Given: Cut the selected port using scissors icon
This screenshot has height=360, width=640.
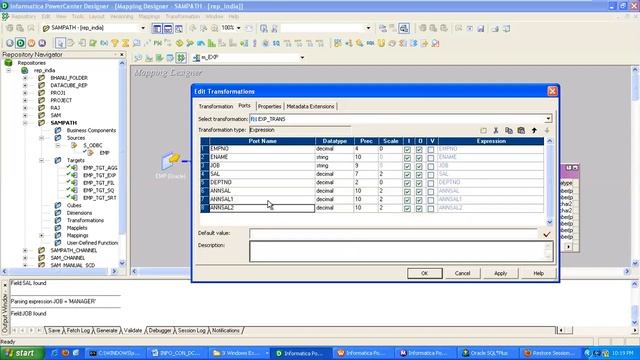Looking at the screenshot, I should coord(496,131).
